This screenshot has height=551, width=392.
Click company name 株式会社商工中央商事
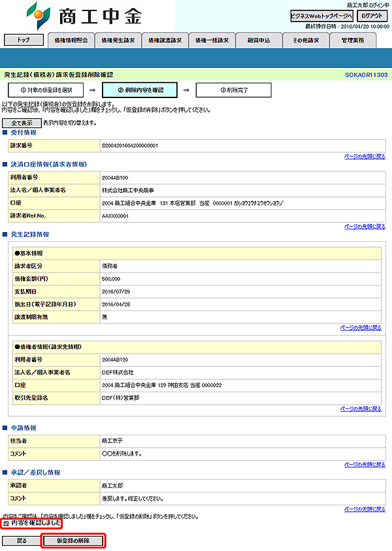(128, 190)
